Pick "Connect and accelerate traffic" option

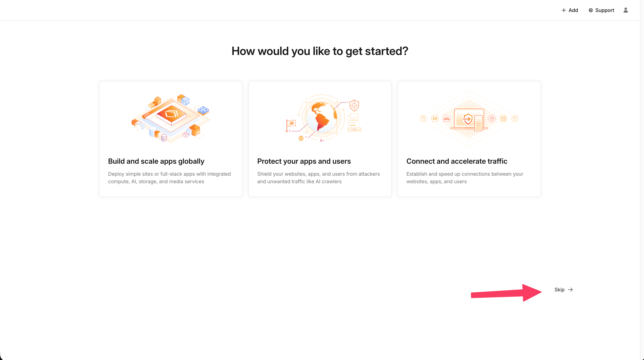click(x=456, y=161)
